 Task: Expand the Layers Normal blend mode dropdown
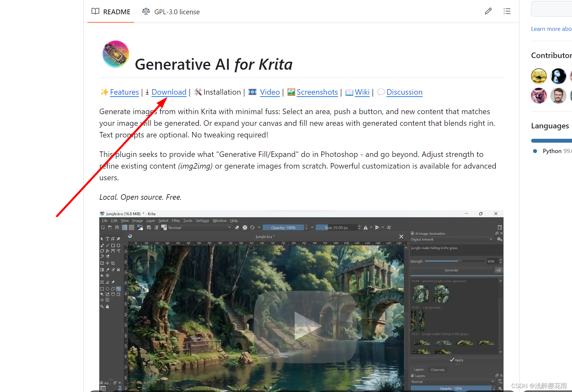453,382
